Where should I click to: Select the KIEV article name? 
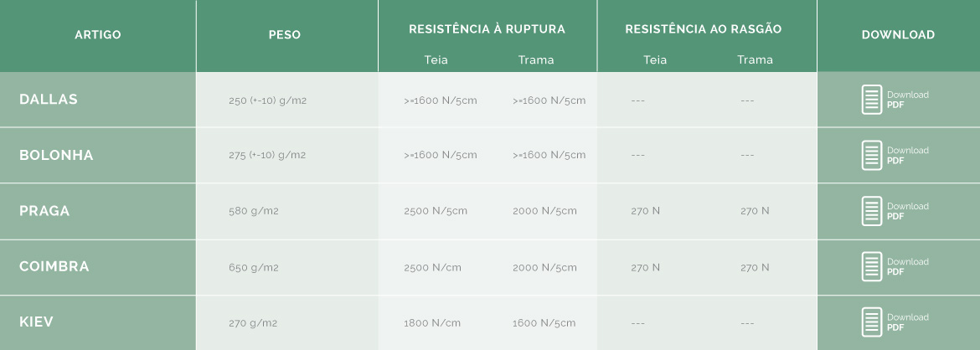36,322
